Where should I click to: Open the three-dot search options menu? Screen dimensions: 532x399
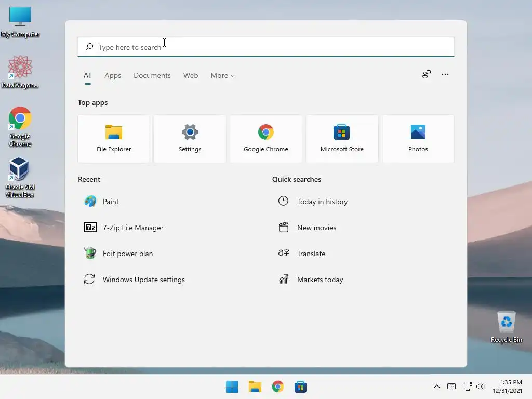(x=445, y=74)
